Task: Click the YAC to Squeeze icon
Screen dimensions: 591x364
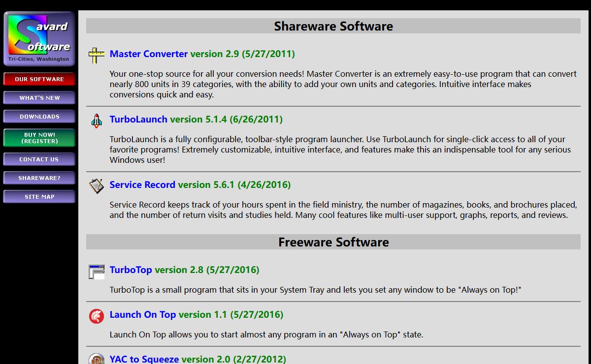Action: coord(97,359)
